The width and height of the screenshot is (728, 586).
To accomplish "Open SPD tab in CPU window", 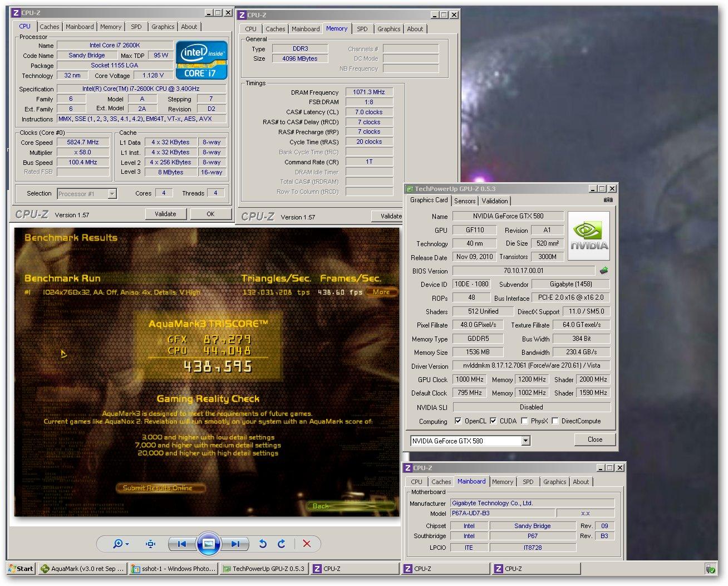I will pyautogui.click(x=136, y=27).
